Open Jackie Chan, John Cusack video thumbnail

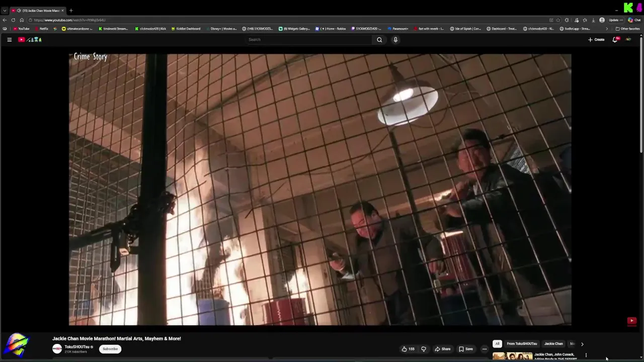(512, 356)
